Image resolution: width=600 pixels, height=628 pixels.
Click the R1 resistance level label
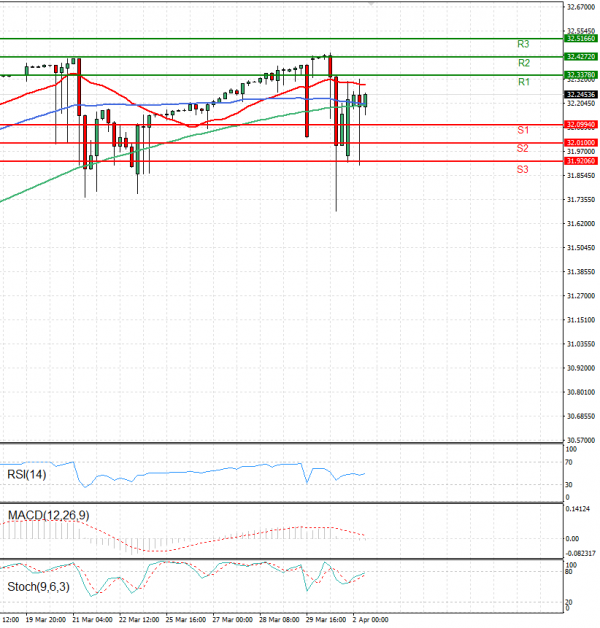[523, 82]
